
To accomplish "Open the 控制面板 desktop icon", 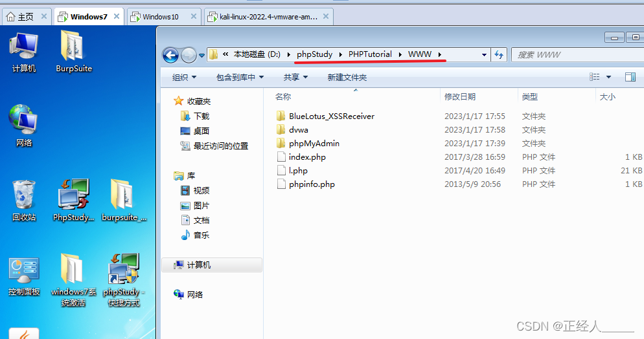I will (x=24, y=276).
